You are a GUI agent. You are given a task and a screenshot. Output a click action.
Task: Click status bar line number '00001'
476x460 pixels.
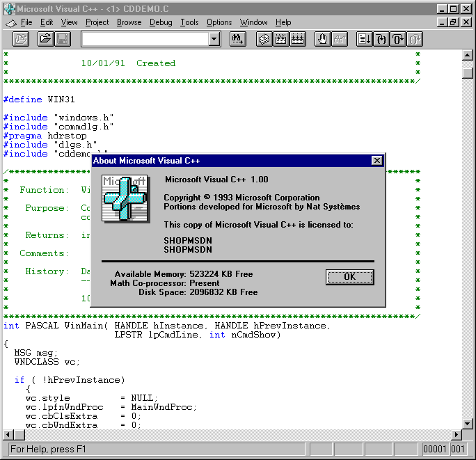[x=435, y=449]
